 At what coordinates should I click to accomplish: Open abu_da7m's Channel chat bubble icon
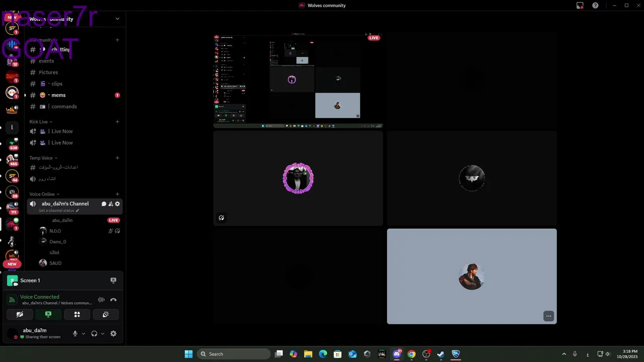pos(104,204)
